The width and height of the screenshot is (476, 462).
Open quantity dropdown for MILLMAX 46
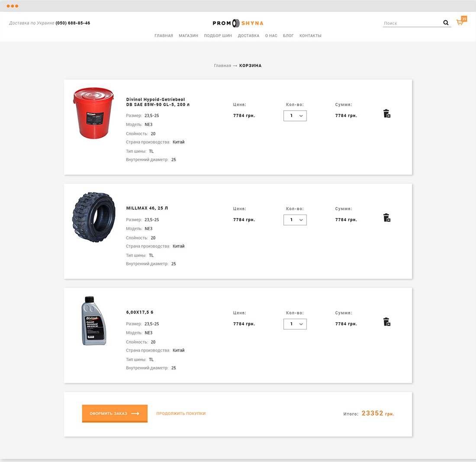click(x=295, y=220)
